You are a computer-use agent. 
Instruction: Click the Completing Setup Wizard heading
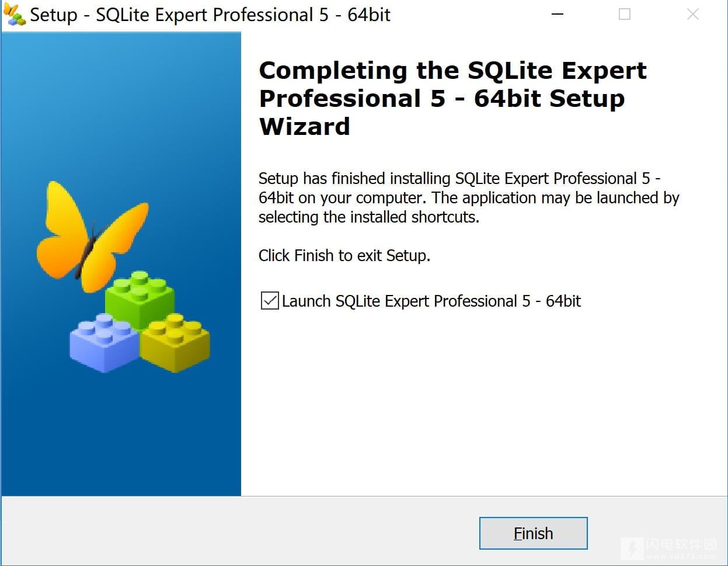tap(453, 98)
